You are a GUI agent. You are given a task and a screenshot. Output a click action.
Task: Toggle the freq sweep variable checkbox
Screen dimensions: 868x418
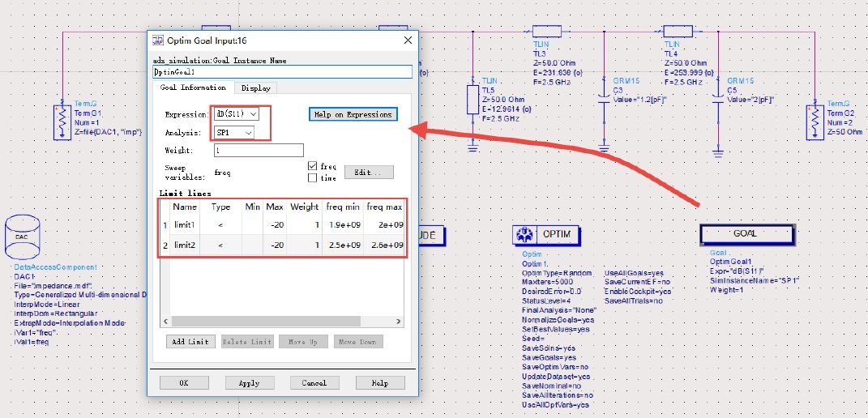312,166
